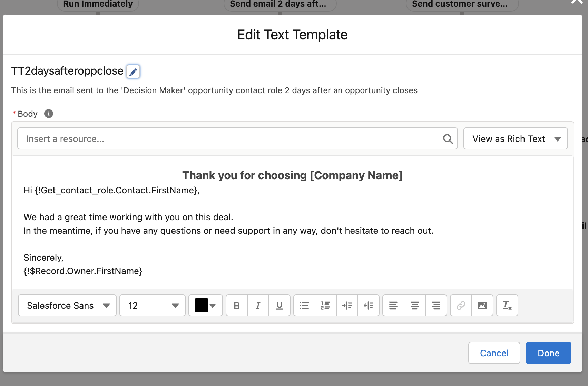This screenshot has height=386, width=588.
Task: Edit the TT2daysafteroppclose name with pencil icon
Action: [x=133, y=71]
